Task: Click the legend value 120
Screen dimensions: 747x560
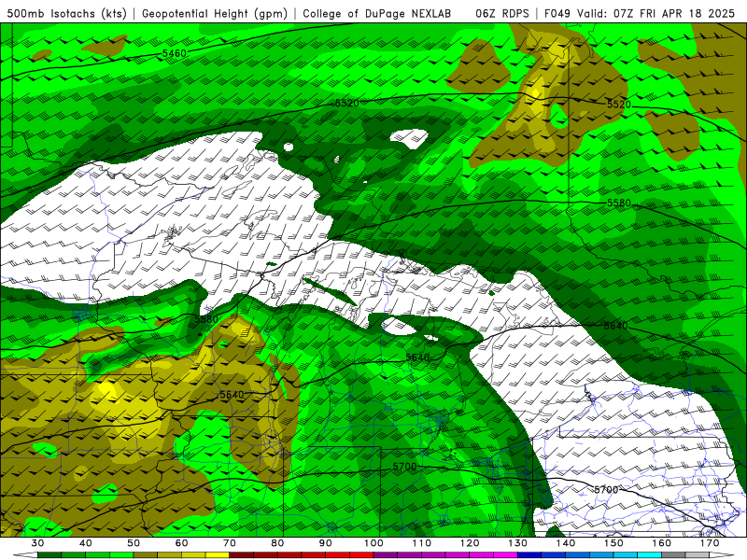Action: [x=470, y=543]
